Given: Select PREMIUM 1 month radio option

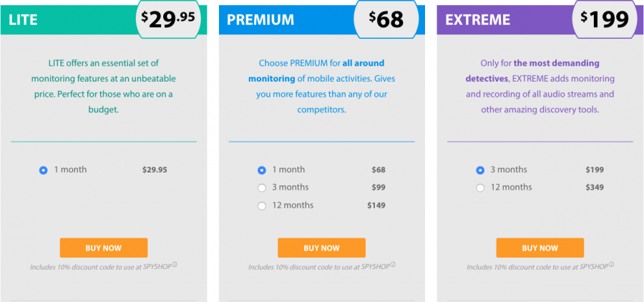Looking at the screenshot, I should [x=262, y=170].
